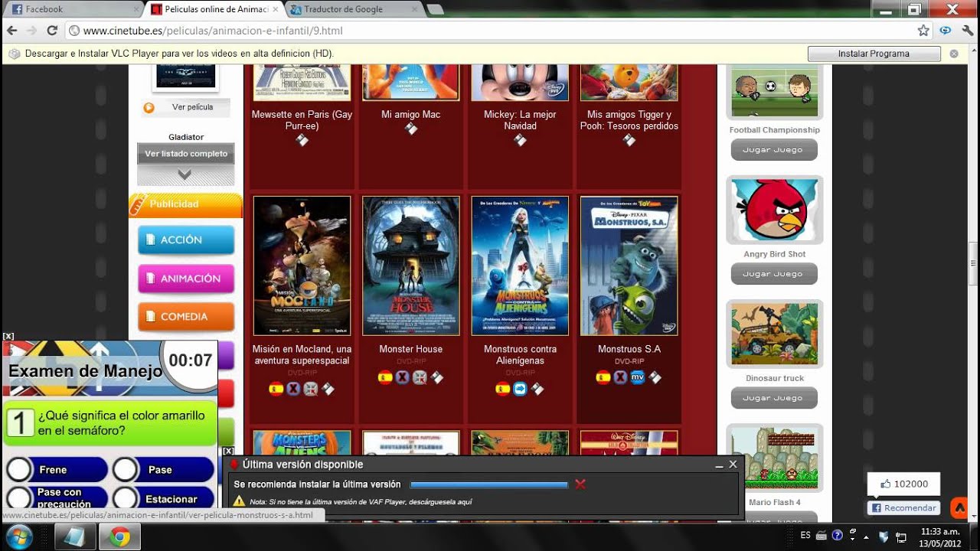Click the orange scroll-to-top arrow button
Viewport: 980px width, 551px height.
tap(959, 507)
